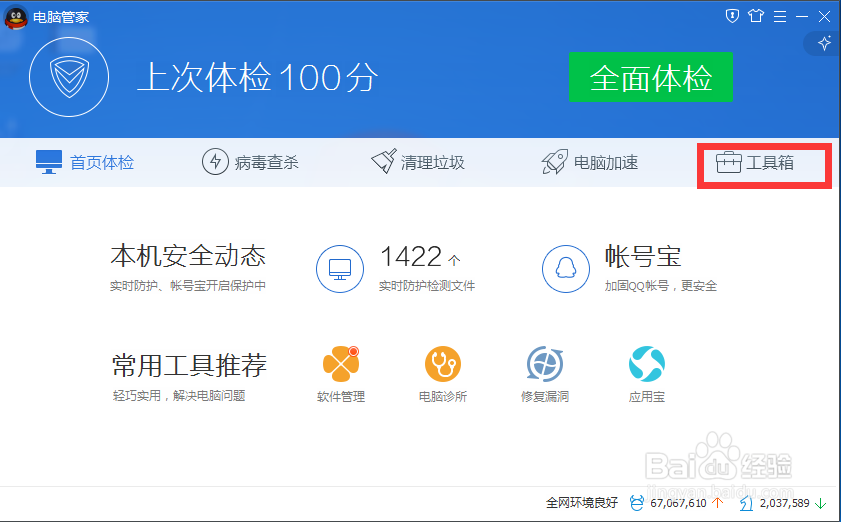Open 帐号宝 heading

(643, 256)
